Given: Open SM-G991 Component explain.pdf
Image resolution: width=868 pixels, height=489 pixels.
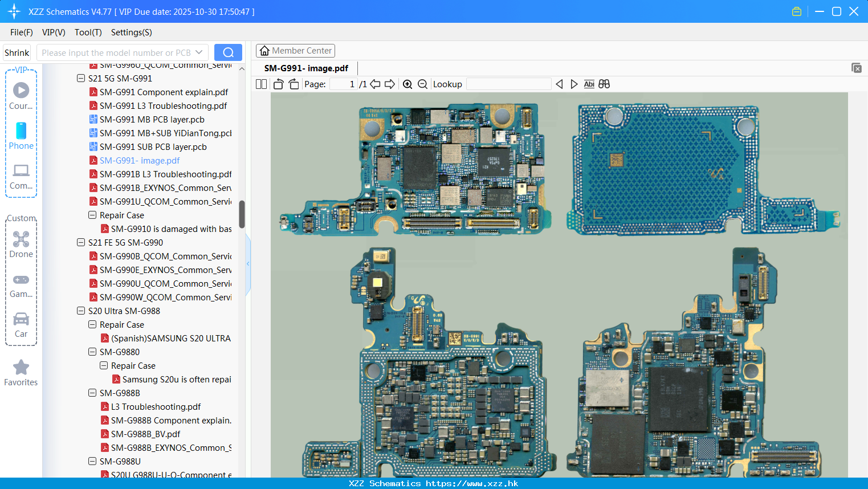Looking at the screenshot, I should click(x=158, y=92).
